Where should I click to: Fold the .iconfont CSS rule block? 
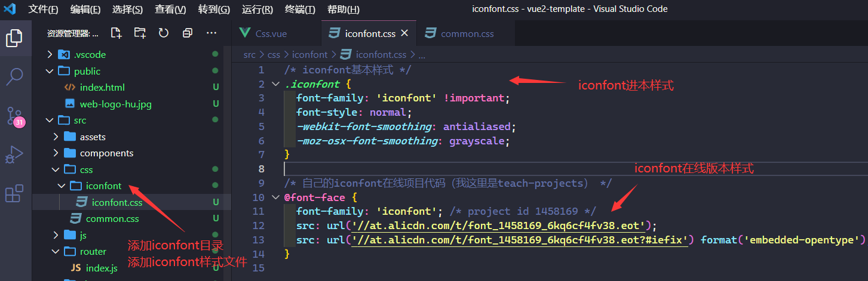pyautogui.click(x=275, y=84)
